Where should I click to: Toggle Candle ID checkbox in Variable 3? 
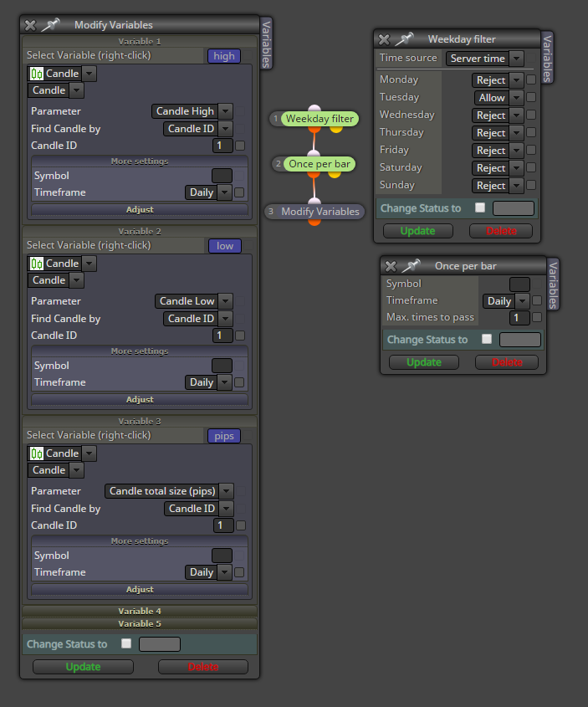point(241,525)
